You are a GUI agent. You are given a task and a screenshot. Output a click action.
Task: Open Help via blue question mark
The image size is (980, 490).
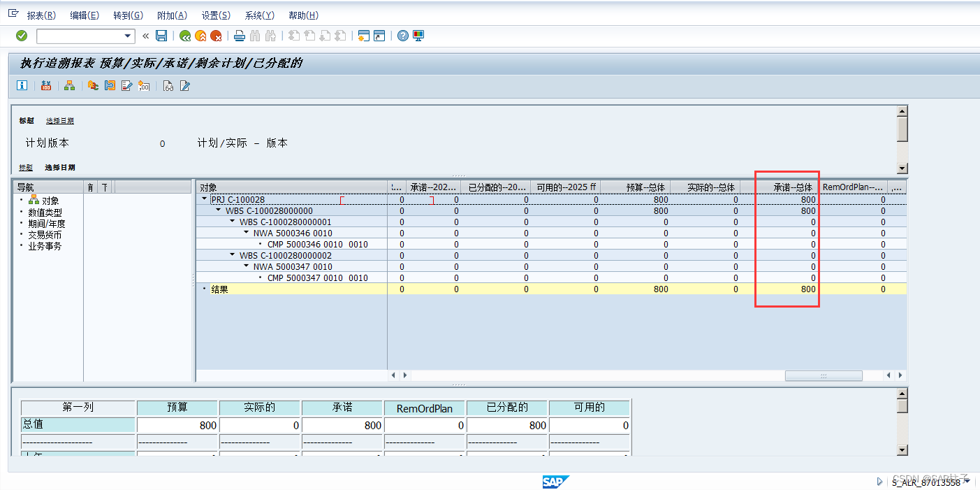tap(403, 36)
